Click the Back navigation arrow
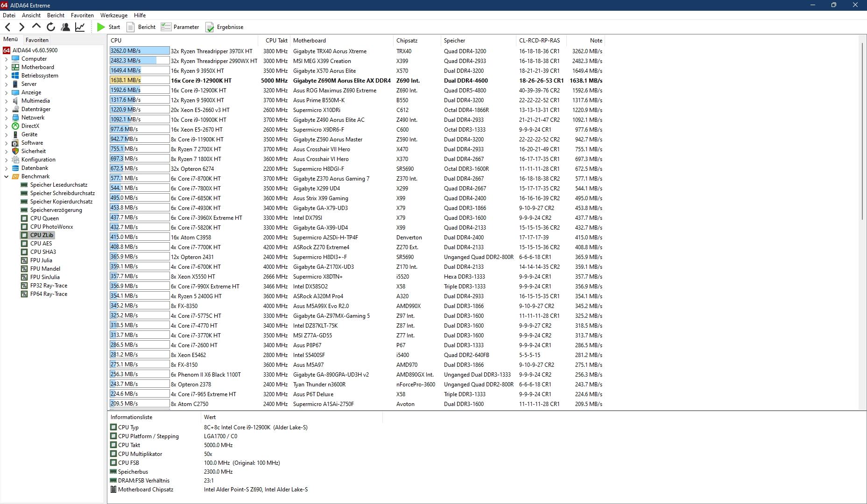This screenshot has width=867, height=504. [7, 27]
